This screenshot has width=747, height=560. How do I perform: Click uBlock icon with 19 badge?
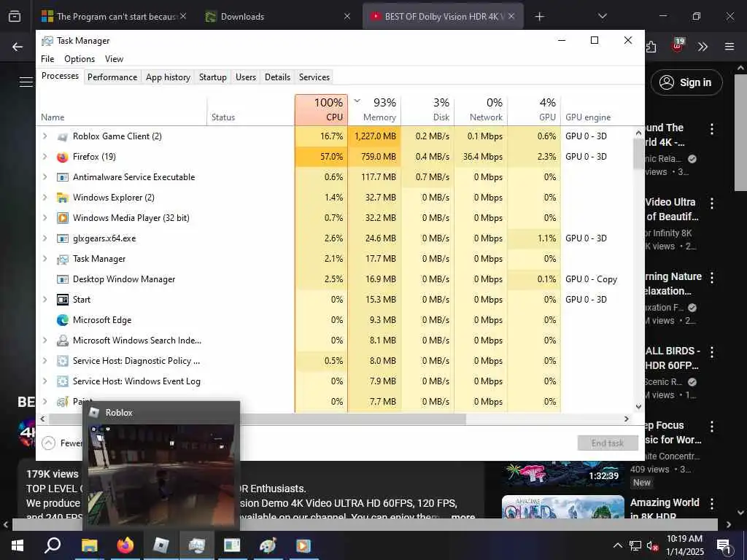[678, 46]
